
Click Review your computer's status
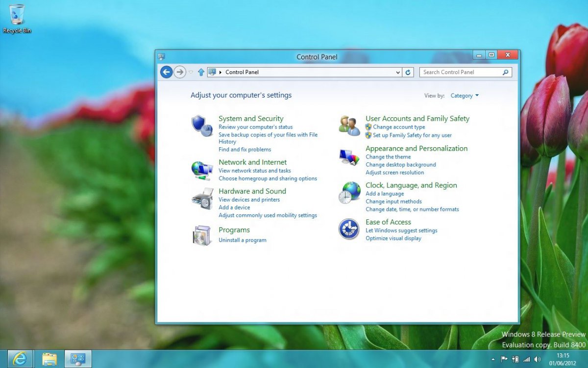click(255, 127)
